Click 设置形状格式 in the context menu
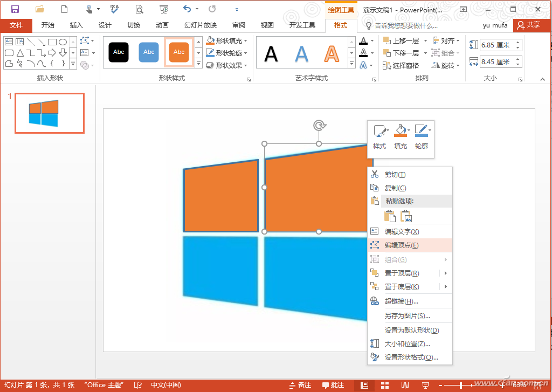The height and width of the screenshot is (392, 552). [x=410, y=357]
